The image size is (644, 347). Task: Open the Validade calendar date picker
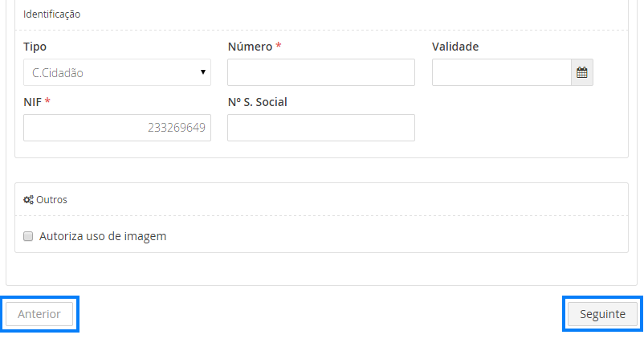[x=582, y=72]
